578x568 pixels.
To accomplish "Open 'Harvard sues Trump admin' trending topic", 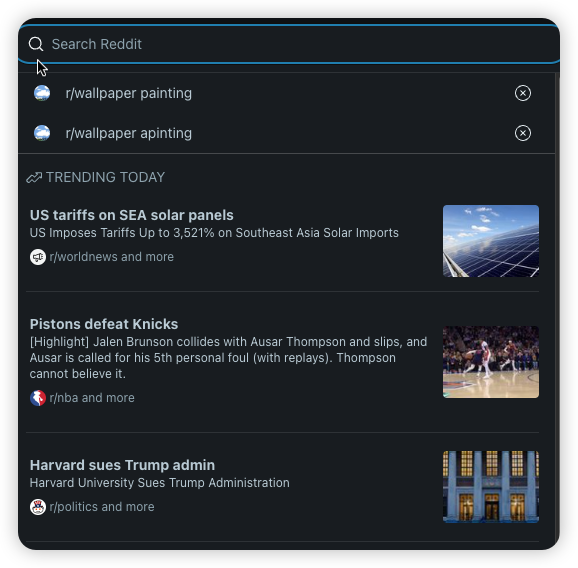I will click(122, 465).
